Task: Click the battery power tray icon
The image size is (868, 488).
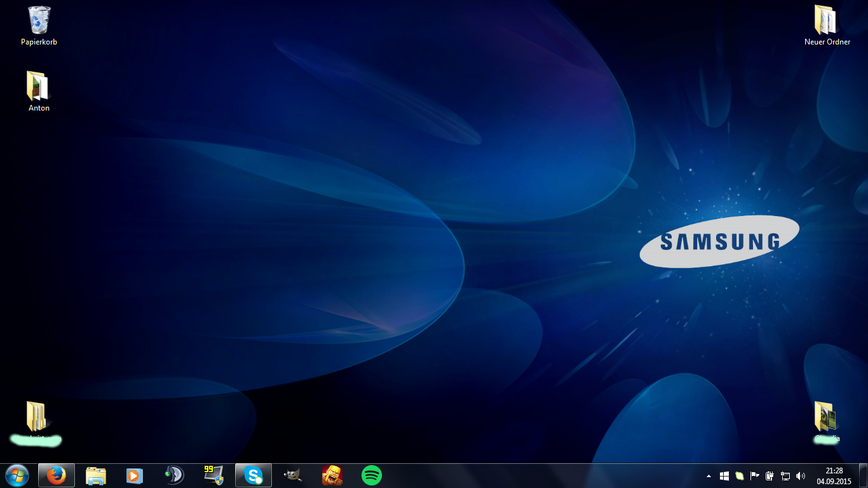Action: pyautogui.click(x=770, y=476)
